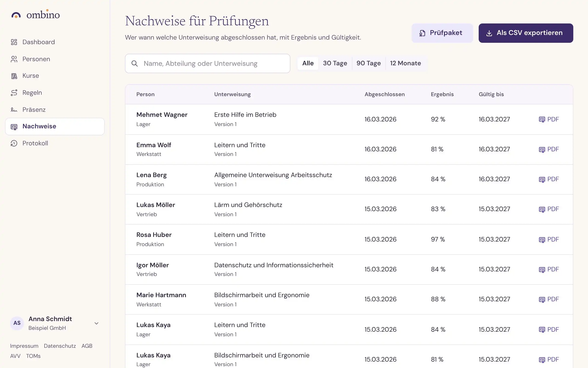Open the AVV footer link
The height and width of the screenshot is (368, 588).
pyautogui.click(x=15, y=356)
